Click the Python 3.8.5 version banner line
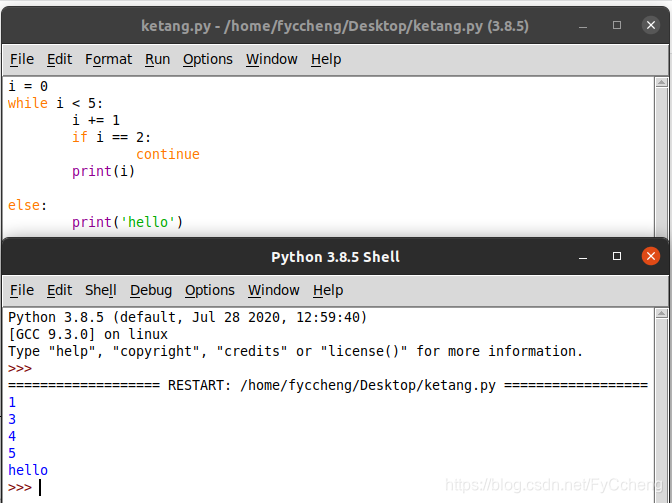The width and height of the screenshot is (672, 503). pyautogui.click(x=188, y=317)
